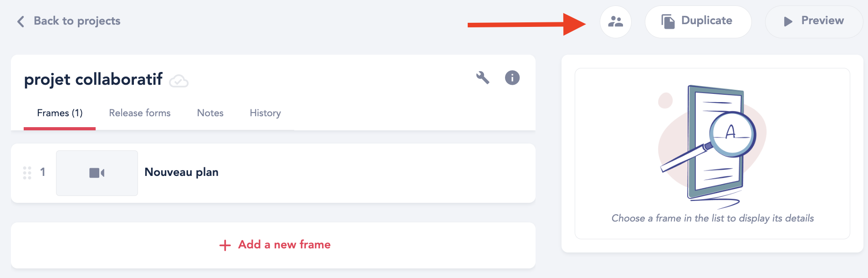Click the plus icon for new frame
The width and height of the screenshot is (868, 278).
pyautogui.click(x=225, y=245)
